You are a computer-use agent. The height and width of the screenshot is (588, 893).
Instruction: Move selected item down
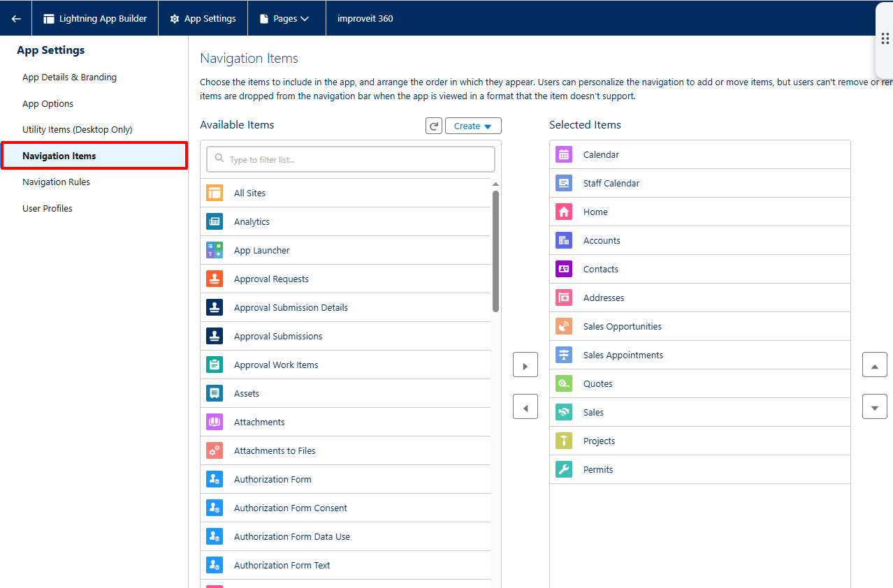875,406
